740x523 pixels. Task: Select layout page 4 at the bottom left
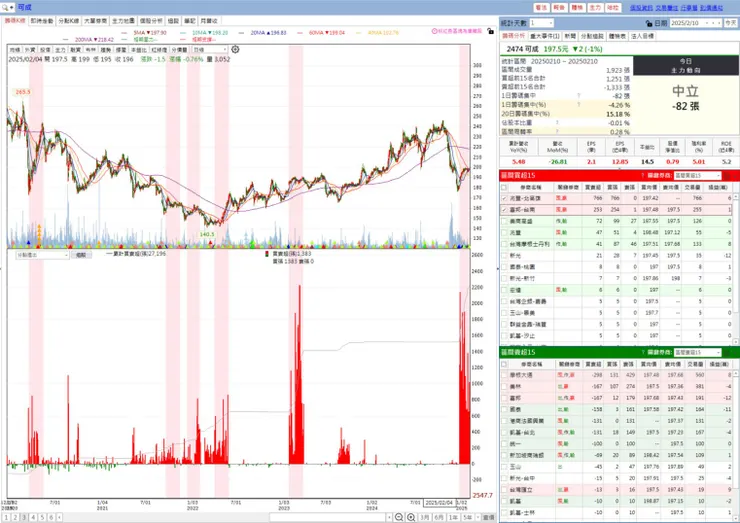33,518
